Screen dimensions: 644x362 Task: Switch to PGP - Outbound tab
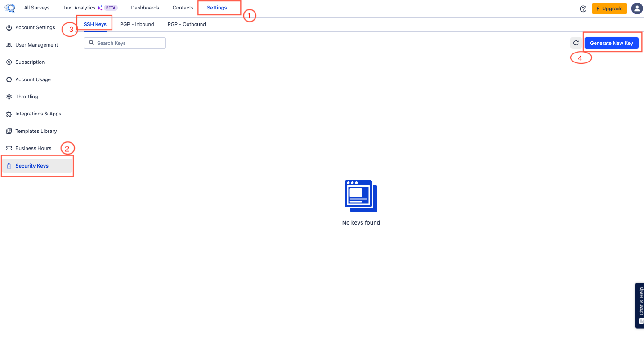tap(187, 24)
